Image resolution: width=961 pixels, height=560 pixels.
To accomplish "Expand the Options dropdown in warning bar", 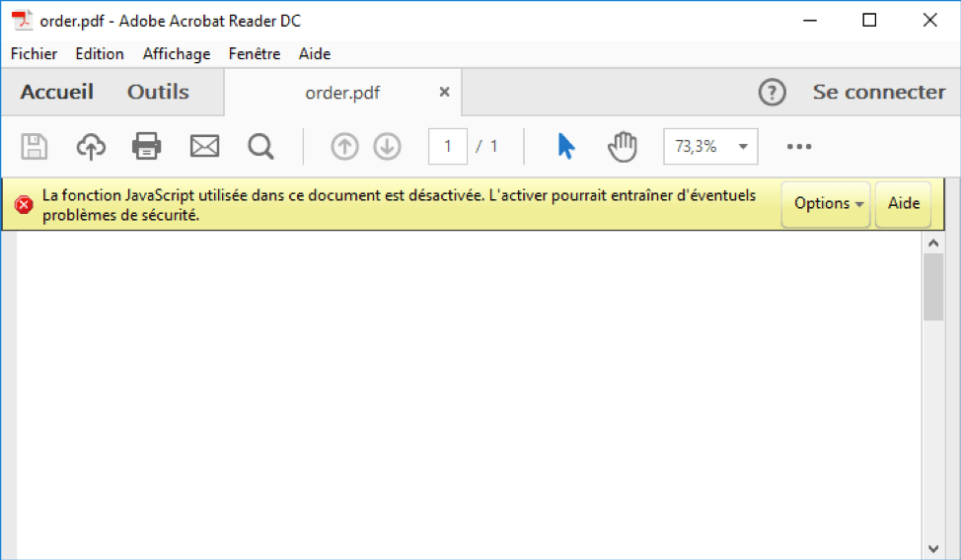I will (x=826, y=204).
